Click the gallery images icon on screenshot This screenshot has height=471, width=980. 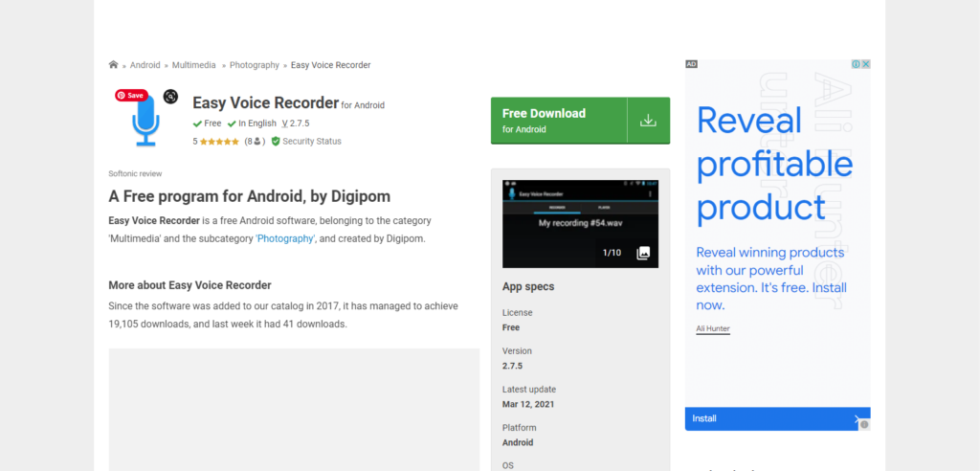point(643,253)
